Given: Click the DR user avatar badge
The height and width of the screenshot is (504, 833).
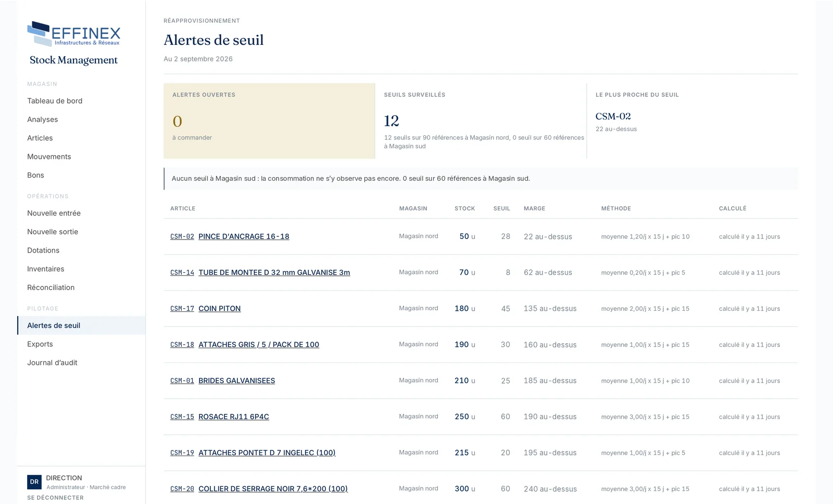Looking at the screenshot, I should (34, 482).
